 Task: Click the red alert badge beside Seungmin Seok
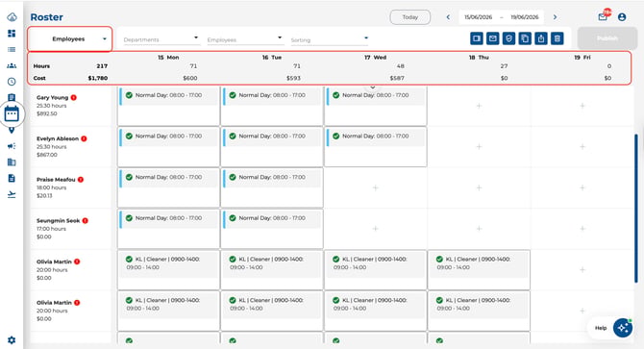coord(85,220)
